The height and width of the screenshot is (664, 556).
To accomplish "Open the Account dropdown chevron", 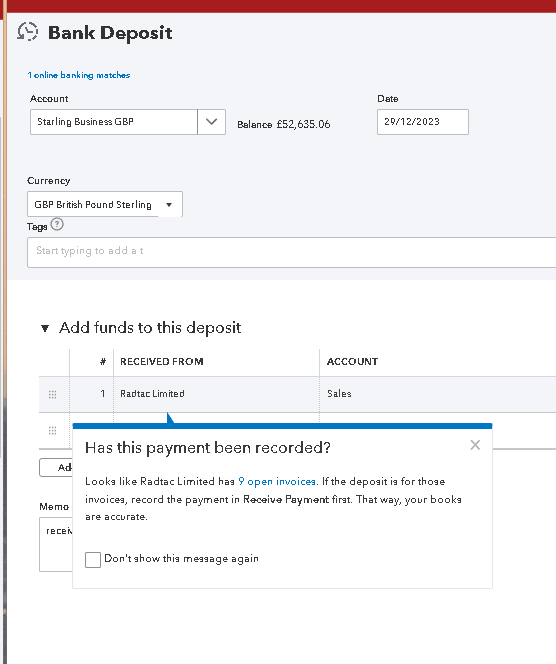I will 211,122.
